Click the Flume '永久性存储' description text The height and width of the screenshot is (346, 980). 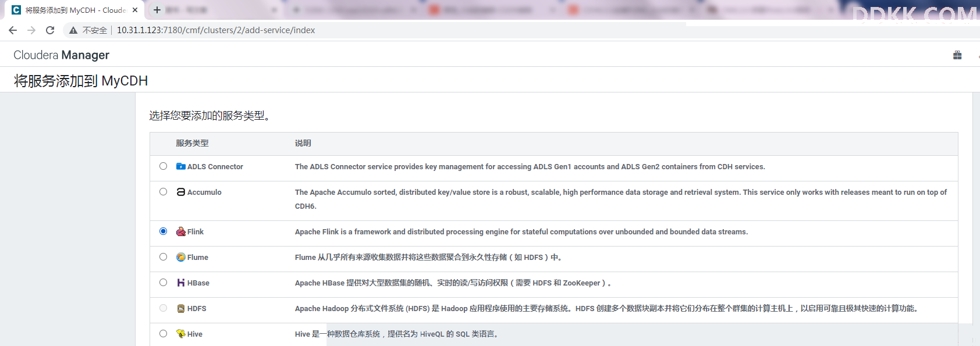pos(428,257)
